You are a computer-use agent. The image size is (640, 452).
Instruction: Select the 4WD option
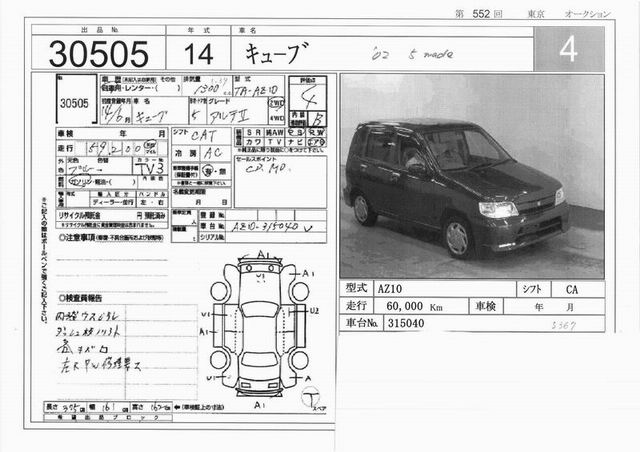(276, 119)
